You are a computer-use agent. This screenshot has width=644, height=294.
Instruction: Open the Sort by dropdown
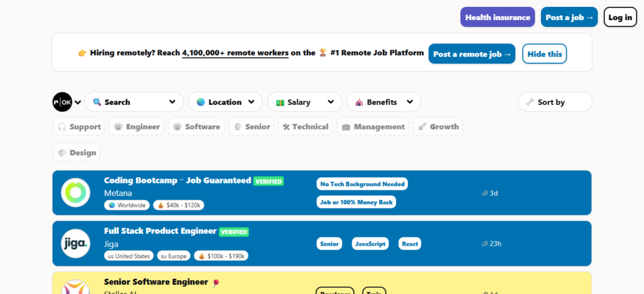pos(555,102)
